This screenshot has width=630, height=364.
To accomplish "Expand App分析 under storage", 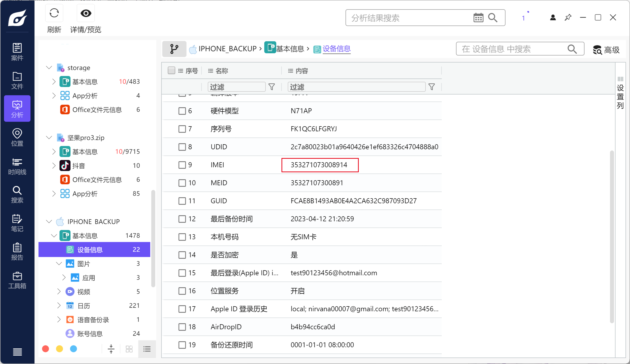I will (x=54, y=95).
